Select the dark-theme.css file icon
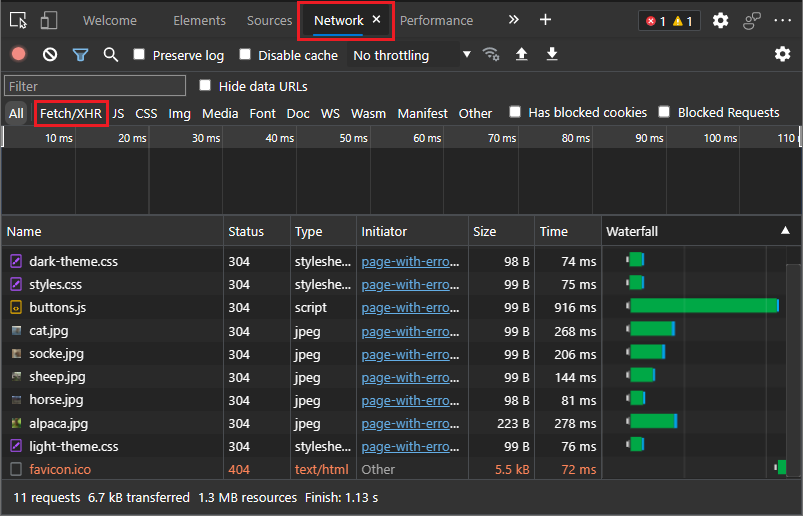Screen dimensions: 803x516 click(x=16, y=261)
